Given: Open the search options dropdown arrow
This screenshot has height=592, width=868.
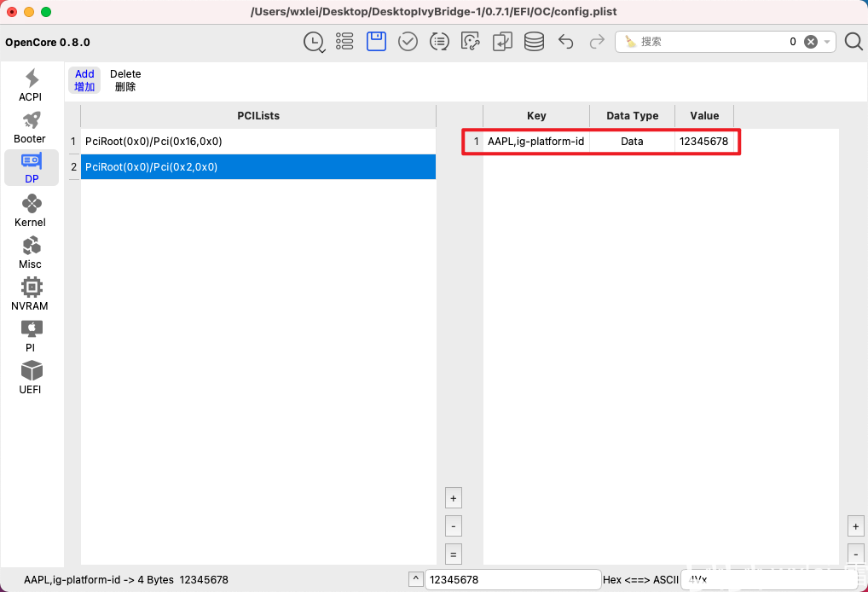Looking at the screenshot, I should coord(827,42).
